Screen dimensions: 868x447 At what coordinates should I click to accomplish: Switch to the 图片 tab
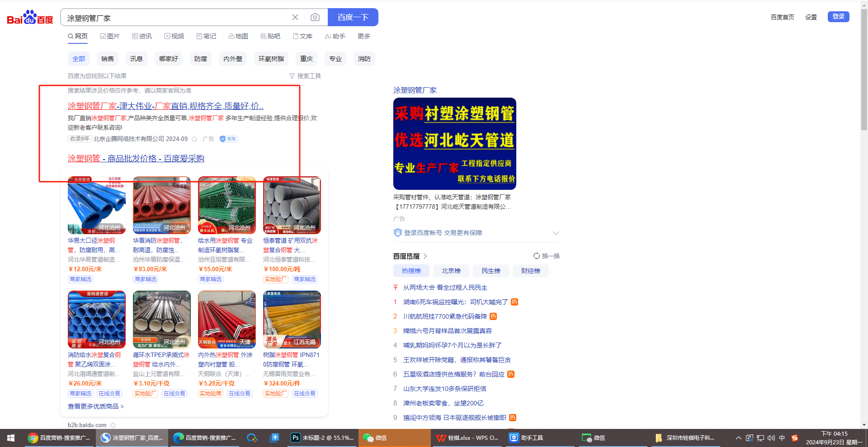pyautogui.click(x=110, y=36)
